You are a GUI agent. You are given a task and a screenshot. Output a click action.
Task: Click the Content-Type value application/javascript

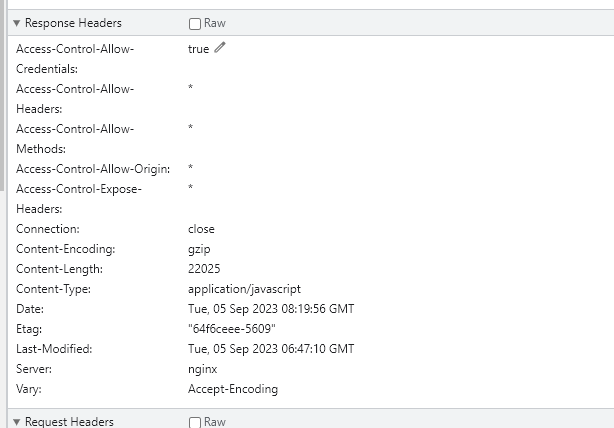coord(244,289)
